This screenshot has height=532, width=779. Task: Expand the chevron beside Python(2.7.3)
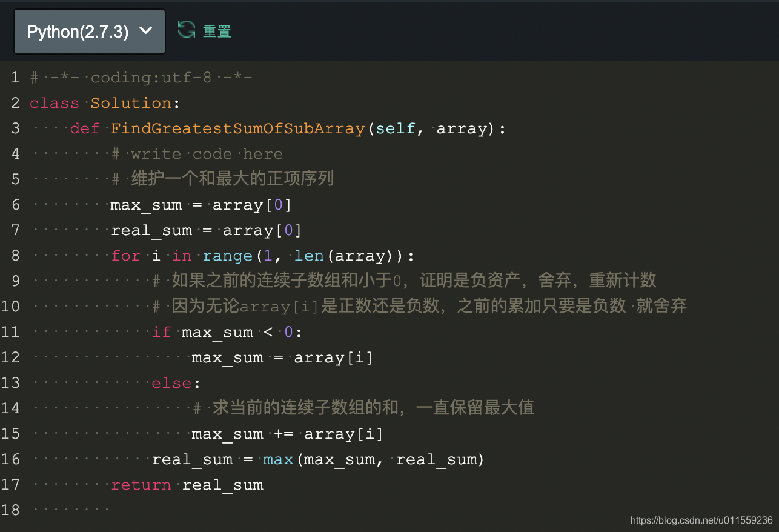(145, 31)
